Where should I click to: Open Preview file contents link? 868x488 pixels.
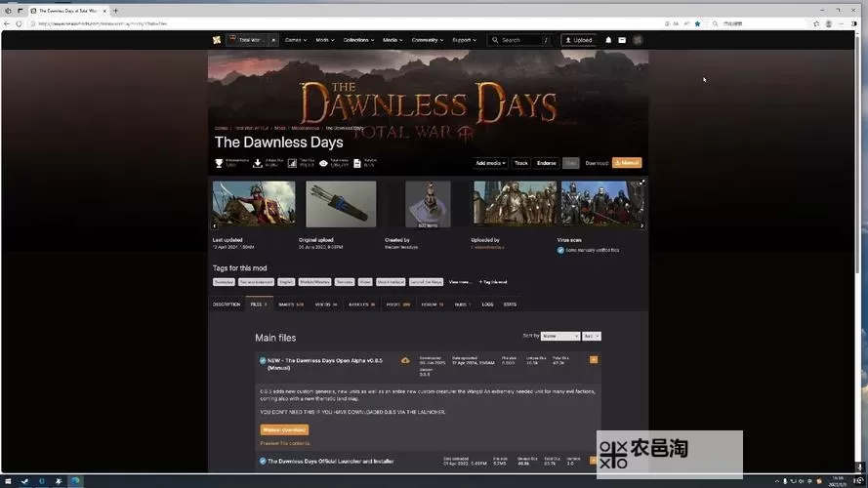(x=284, y=443)
